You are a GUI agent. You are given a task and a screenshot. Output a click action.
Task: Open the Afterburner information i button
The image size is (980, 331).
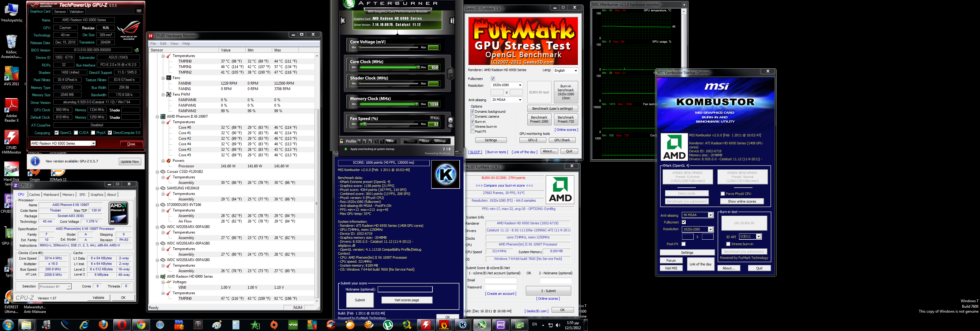(452, 21)
